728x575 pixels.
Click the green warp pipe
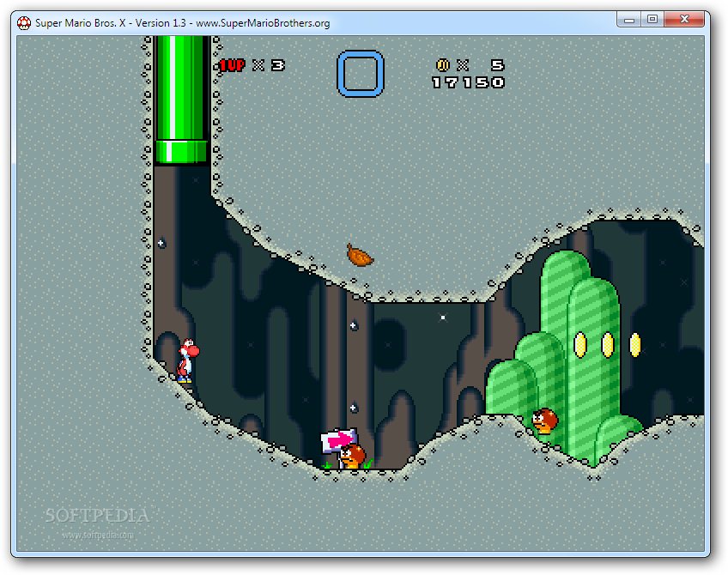(x=181, y=100)
